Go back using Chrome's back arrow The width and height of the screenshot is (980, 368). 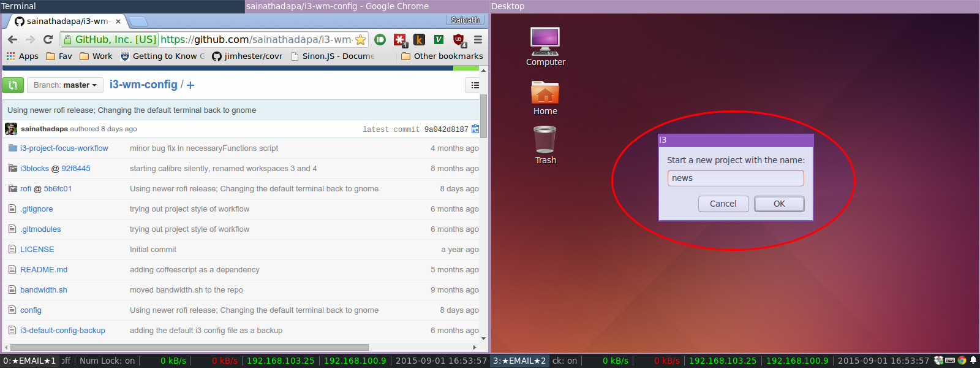click(12, 39)
